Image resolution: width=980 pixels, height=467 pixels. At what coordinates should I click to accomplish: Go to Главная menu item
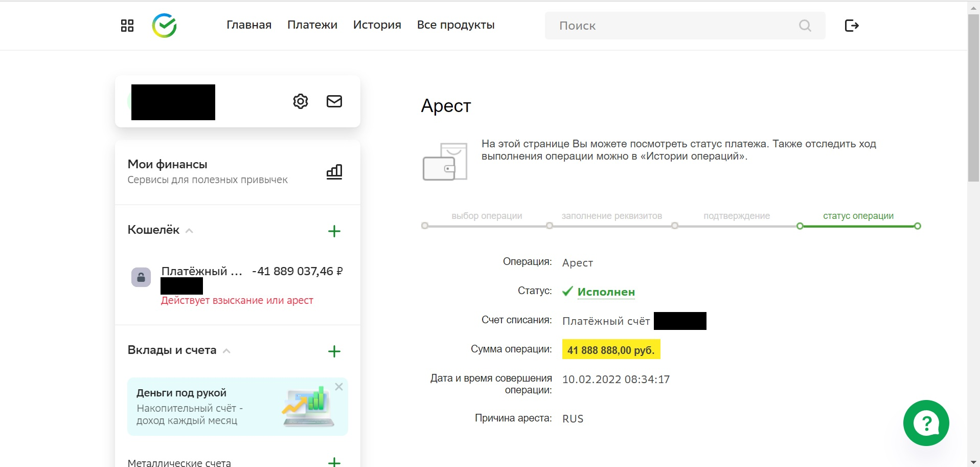tap(249, 25)
